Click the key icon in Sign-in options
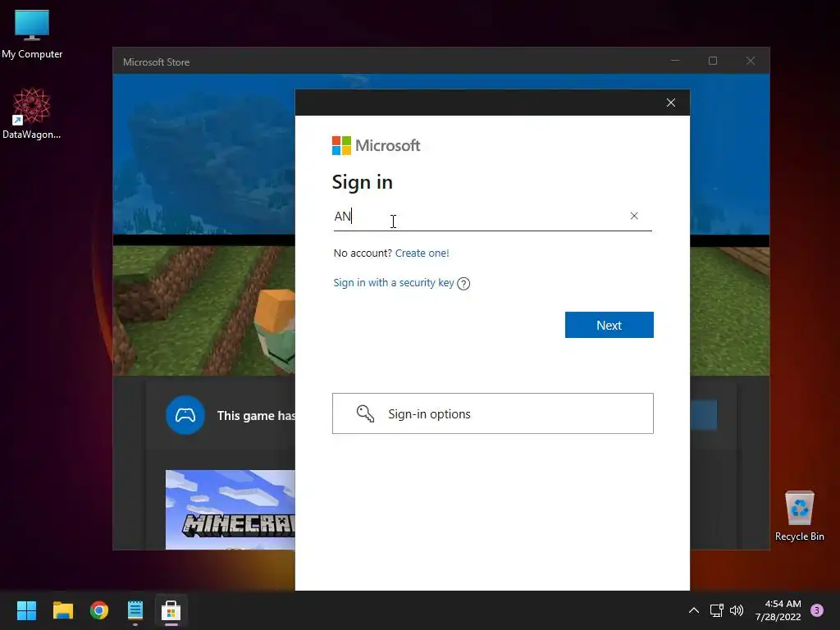Image resolution: width=840 pixels, height=630 pixels. click(x=365, y=413)
